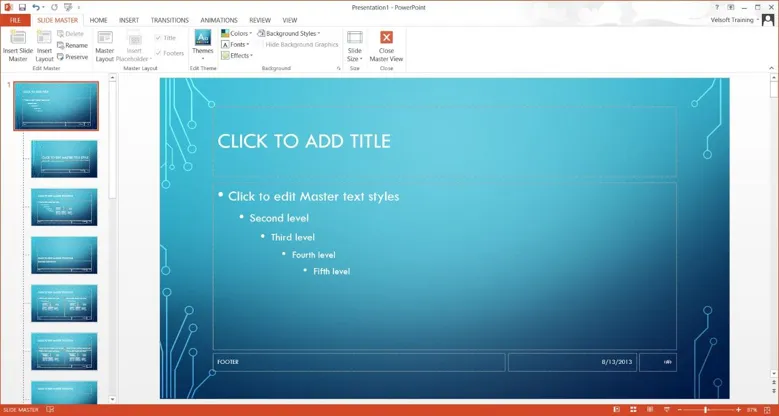The width and height of the screenshot is (779, 416).
Task: Switch to Normal view icon
Action: point(617,410)
